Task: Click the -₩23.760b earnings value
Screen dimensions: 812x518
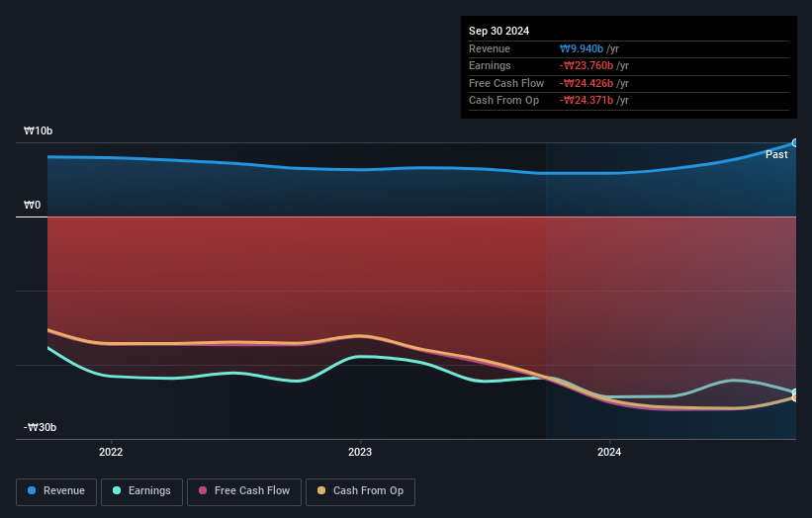Action: [x=586, y=65]
